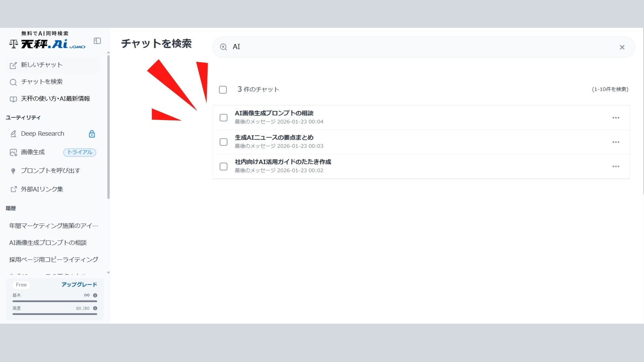Image resolution: width=644 pixels, height=362 pixels.
Task: Open 天秤の使い方・AI最新情報 sidebar item
Action: coord(55,99)
